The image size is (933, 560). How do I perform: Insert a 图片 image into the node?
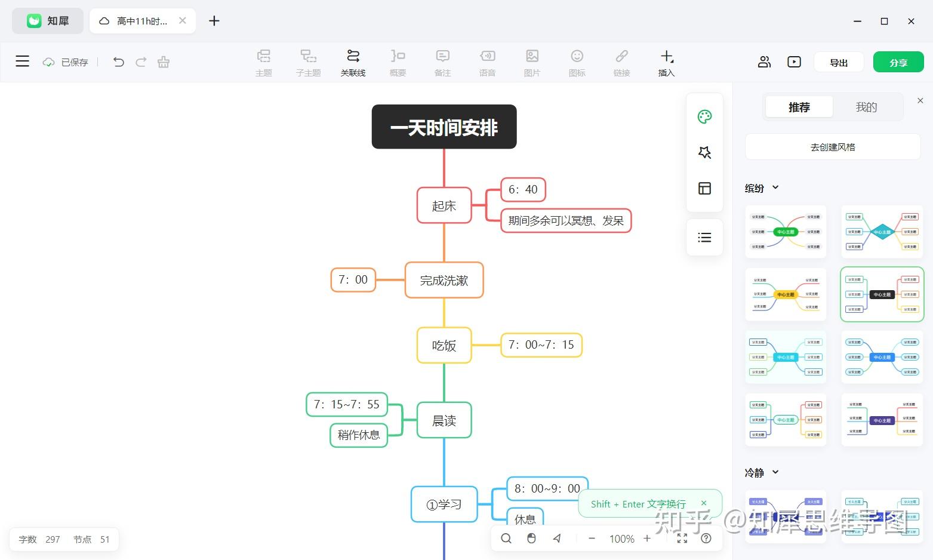tap(532, 61)
